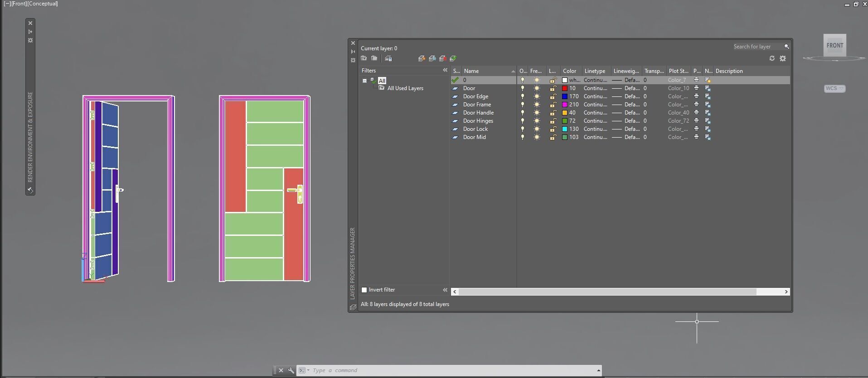
Task: Open Layer Properties Manager settings gear
Action: 783,58
